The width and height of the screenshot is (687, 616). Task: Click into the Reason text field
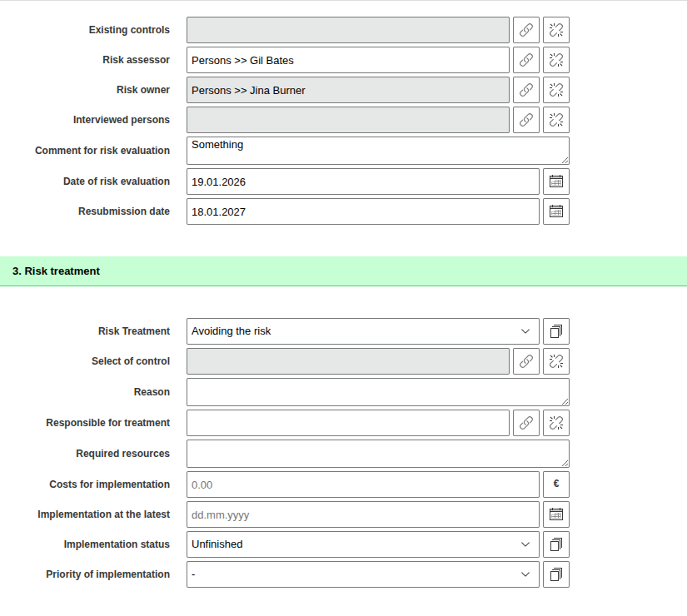point(377,391)
